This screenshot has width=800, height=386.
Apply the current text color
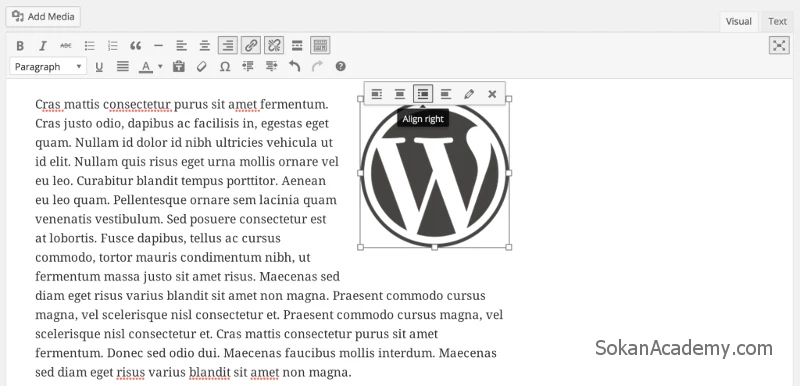click(x=146, y=67)
